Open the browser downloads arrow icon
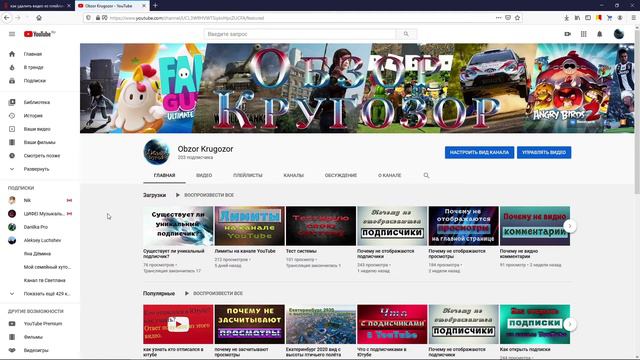The image size is (640, 360). tap(567, 18)
